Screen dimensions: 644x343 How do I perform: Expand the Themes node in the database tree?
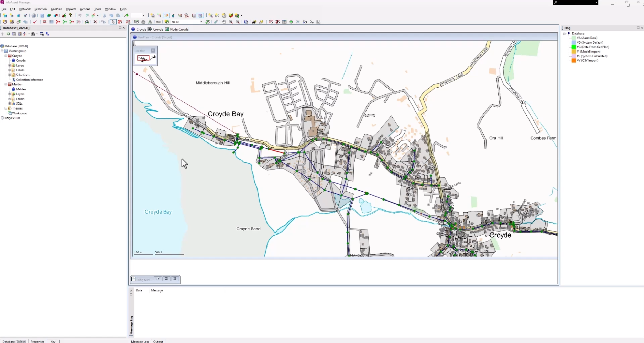7,108
